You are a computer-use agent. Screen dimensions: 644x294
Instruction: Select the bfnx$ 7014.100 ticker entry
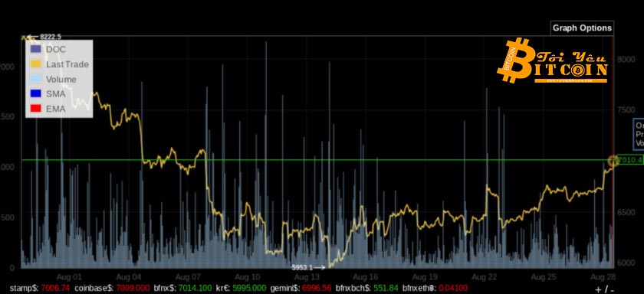[x=182, y=289]
